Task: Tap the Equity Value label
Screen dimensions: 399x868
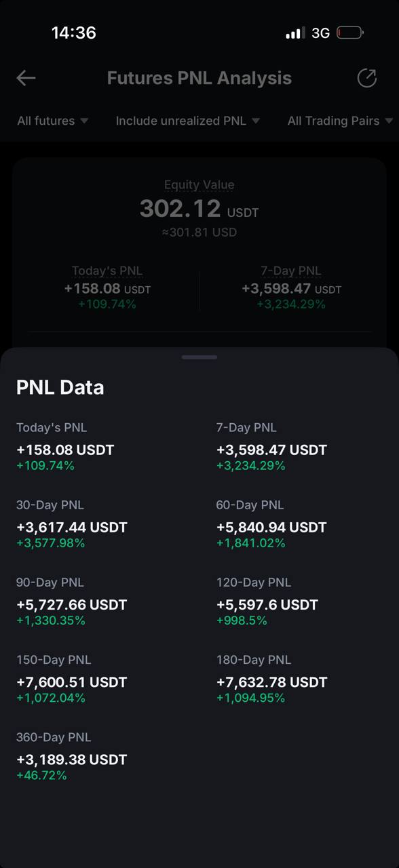Action: click(x=199, y=184)
